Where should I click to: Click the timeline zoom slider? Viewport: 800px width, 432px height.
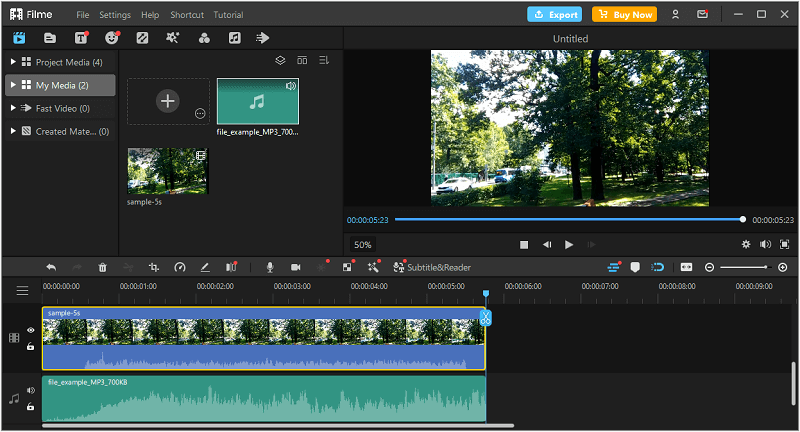pyautogui.click(x=744, y=267)
